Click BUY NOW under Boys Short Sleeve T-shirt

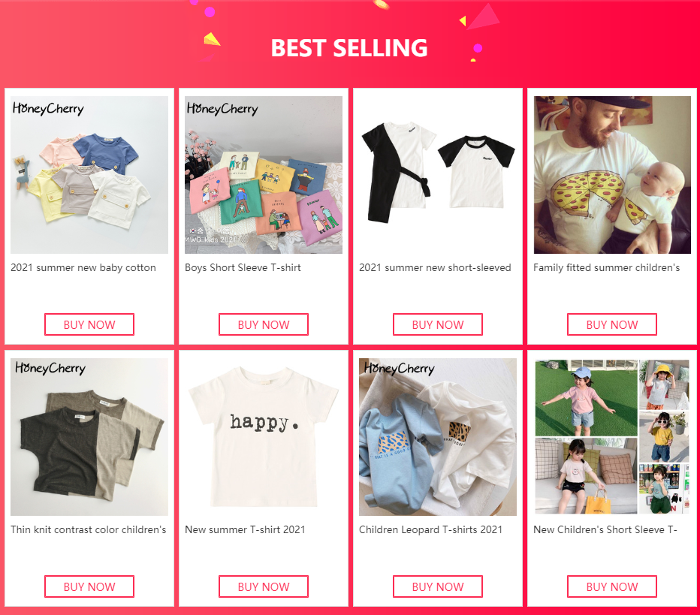(x=264, y=324)
